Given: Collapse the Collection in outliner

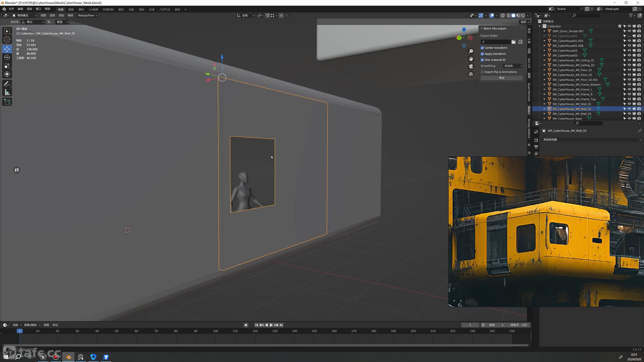Looking at the screenshot, I should tap(539, 26).
